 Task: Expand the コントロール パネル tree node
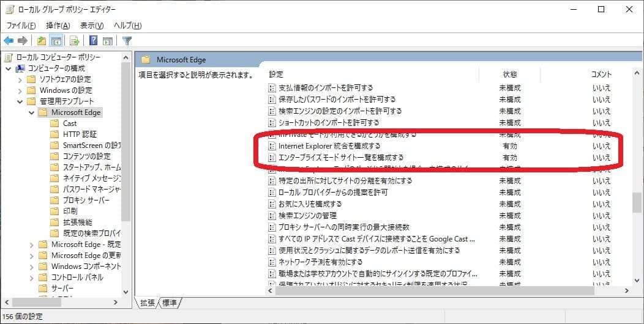point(32,278)
